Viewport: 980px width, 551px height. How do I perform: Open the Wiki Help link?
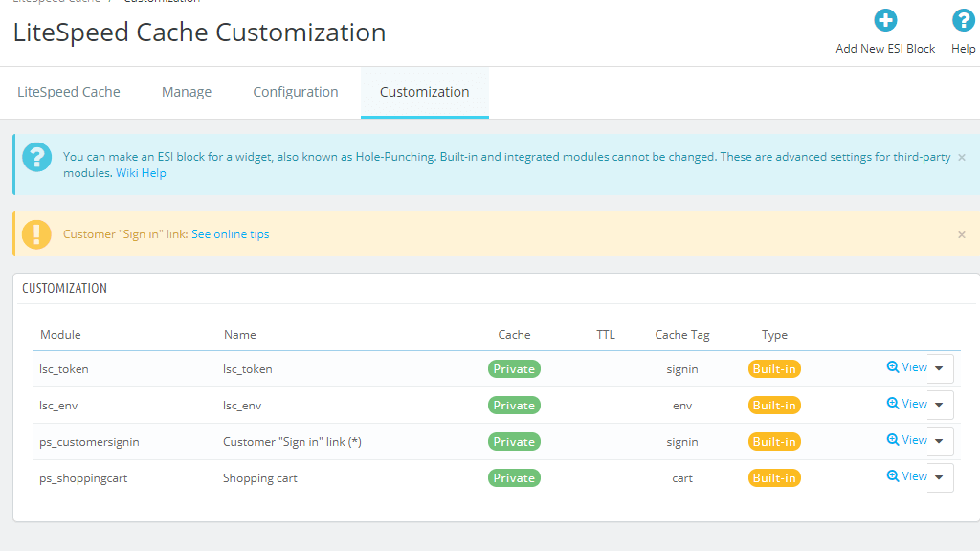141,173
